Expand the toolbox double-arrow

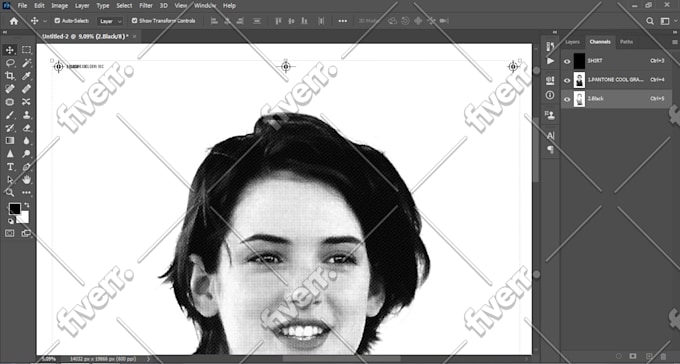point(4,33)
